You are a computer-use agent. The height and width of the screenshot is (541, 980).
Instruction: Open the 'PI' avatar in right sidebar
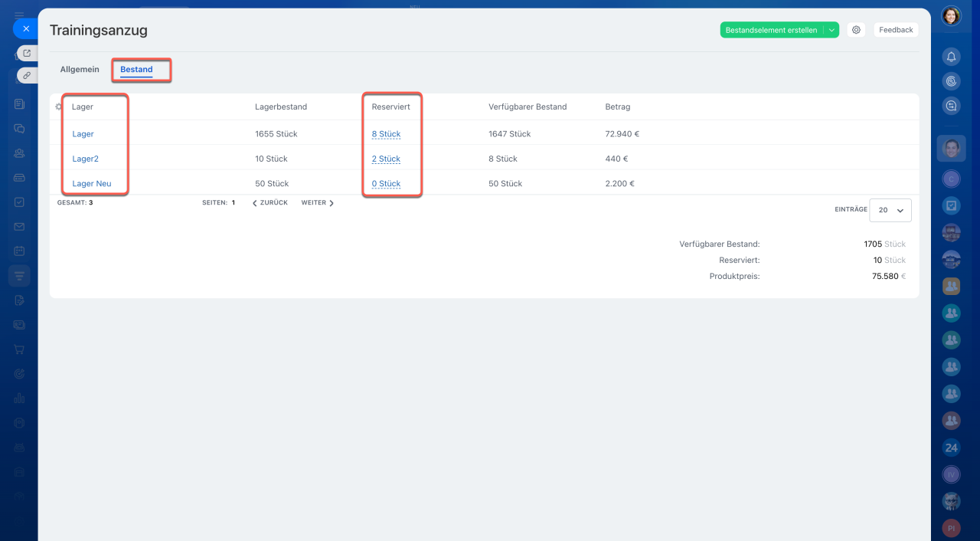pyautogui.click(x=951, y=528)
